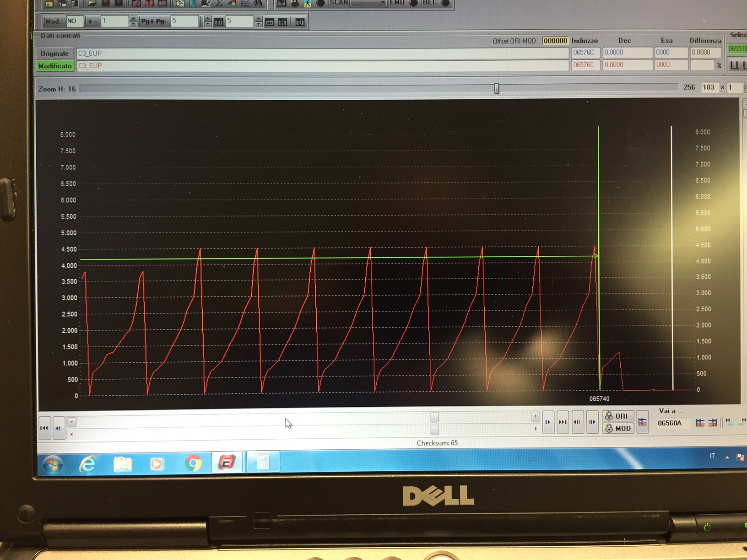Click the skip-to-end navigation button
The image size is (747, 560).
pyautogui.click(x=563, y=422)
